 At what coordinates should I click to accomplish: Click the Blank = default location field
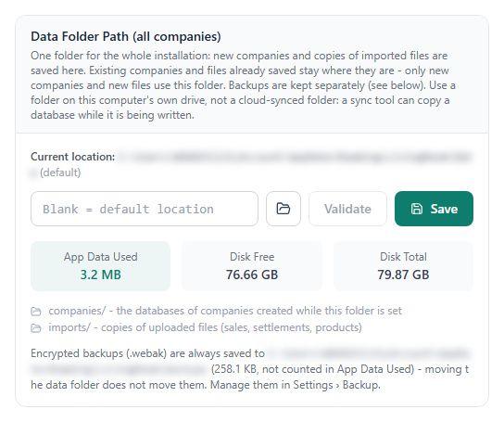click(145, 209)
